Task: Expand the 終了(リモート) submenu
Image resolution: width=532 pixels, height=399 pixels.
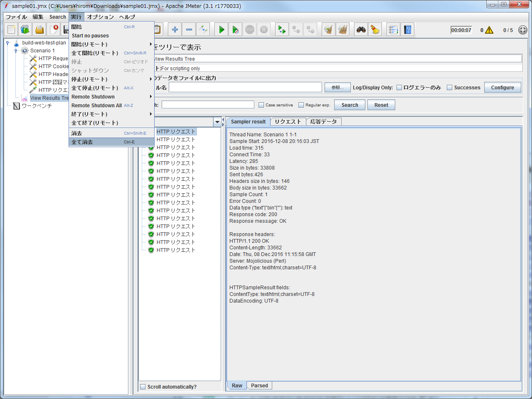Action: (111, 114)
